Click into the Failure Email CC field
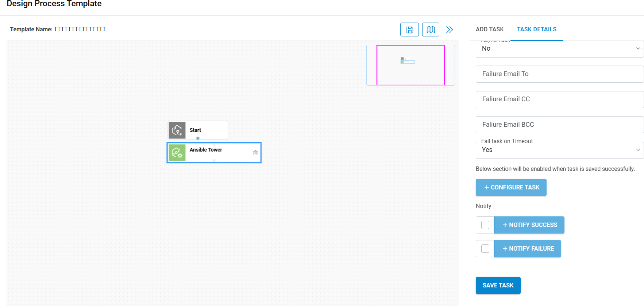The width and height of the screenshot is (644, 306). coord(559,99)
